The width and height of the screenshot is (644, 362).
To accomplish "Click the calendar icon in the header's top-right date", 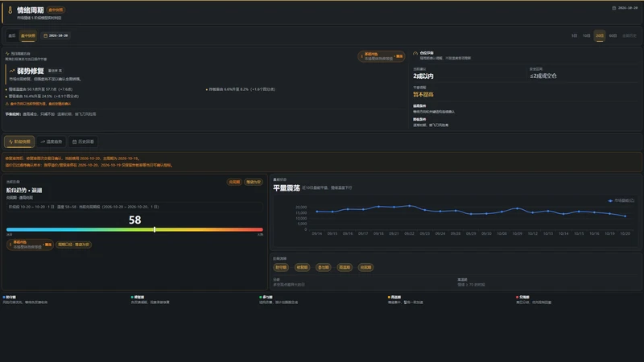I will click(x=614, y=8).
